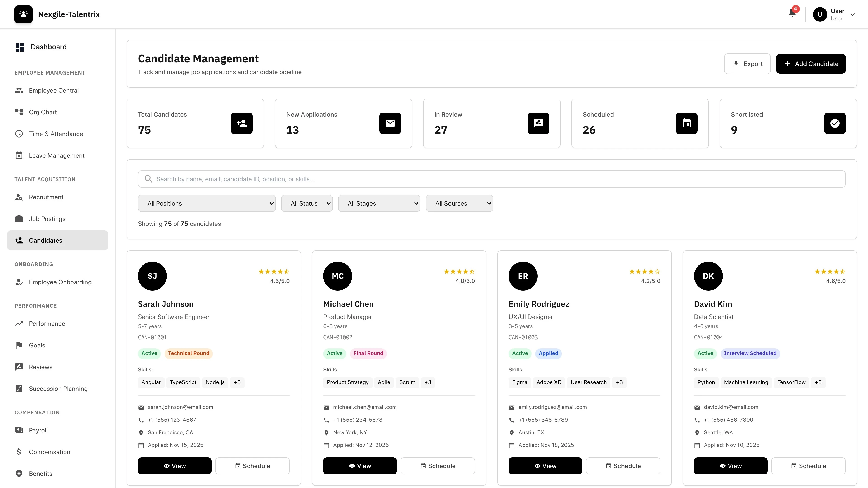Image resolution: width=868 pixels, height=488 pixels.
Task: Click the Shortlisted checkmark icon
Action: pyautogui.click(x=835, y=123)
